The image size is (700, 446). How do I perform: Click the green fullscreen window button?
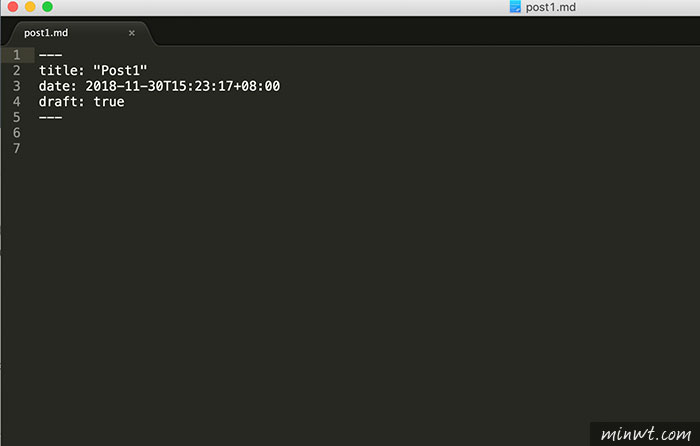point(47,7)
